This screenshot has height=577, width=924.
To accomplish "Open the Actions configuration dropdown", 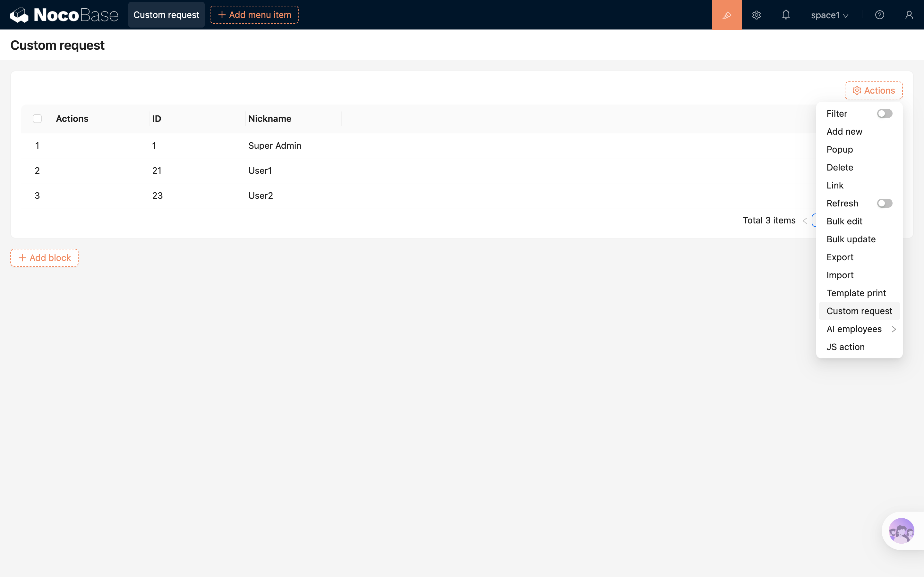I will coord(873,90).
